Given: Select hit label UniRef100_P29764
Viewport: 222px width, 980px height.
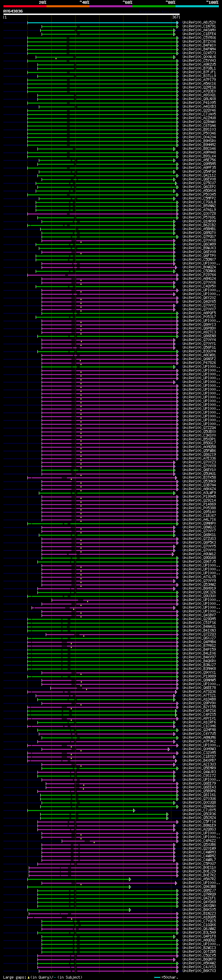Looking at the screenshot, I should click(199, 275).
